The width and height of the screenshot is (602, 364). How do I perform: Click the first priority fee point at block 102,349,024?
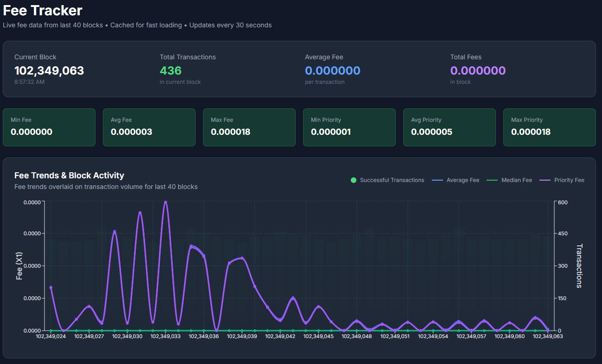point(51,288)
